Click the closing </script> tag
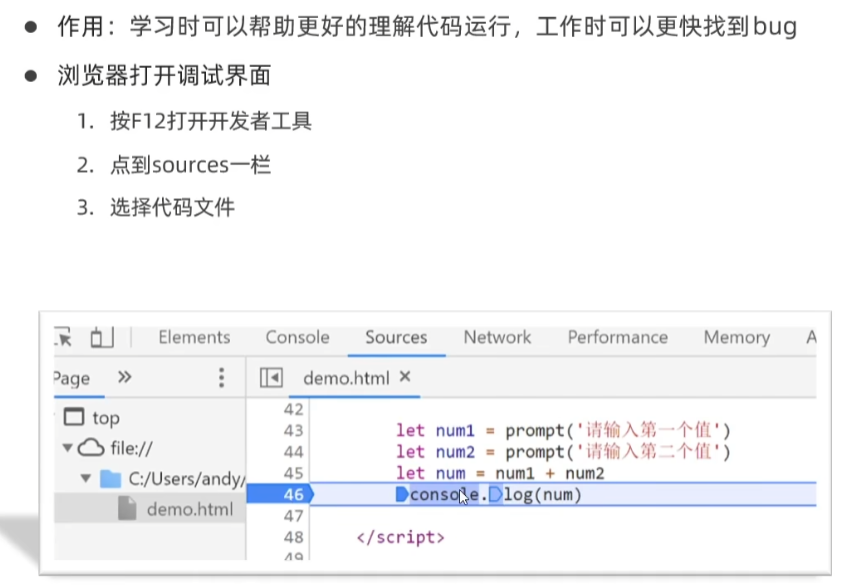This screenshot has width=862, height=587. (x=400, y=537)
